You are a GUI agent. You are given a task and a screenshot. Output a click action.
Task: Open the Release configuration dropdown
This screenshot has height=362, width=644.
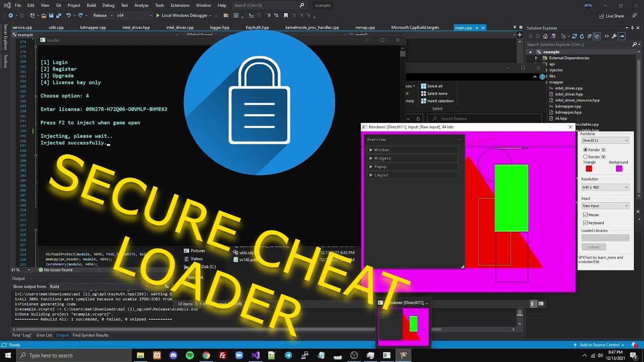click(103, 16)
